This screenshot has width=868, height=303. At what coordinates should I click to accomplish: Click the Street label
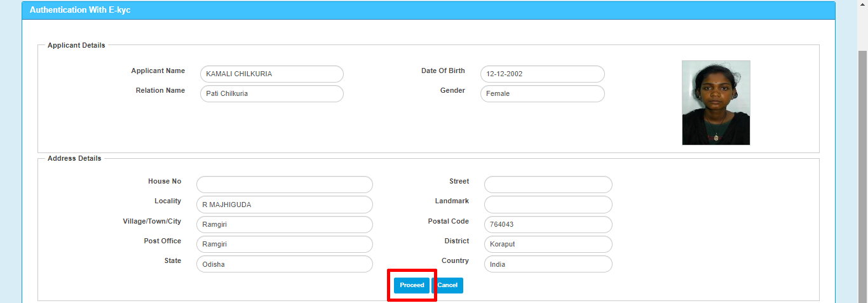click(x=459, y=181)
